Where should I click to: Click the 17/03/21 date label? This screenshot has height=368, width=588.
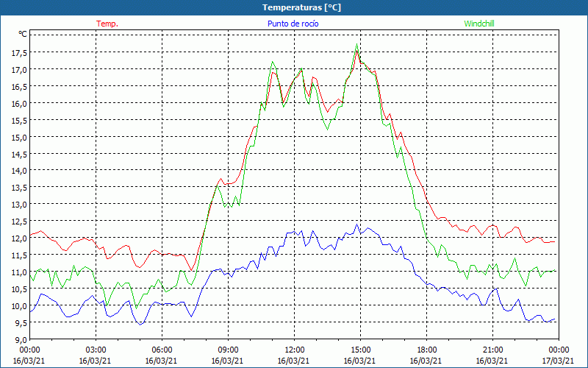[x=558, y=361]
